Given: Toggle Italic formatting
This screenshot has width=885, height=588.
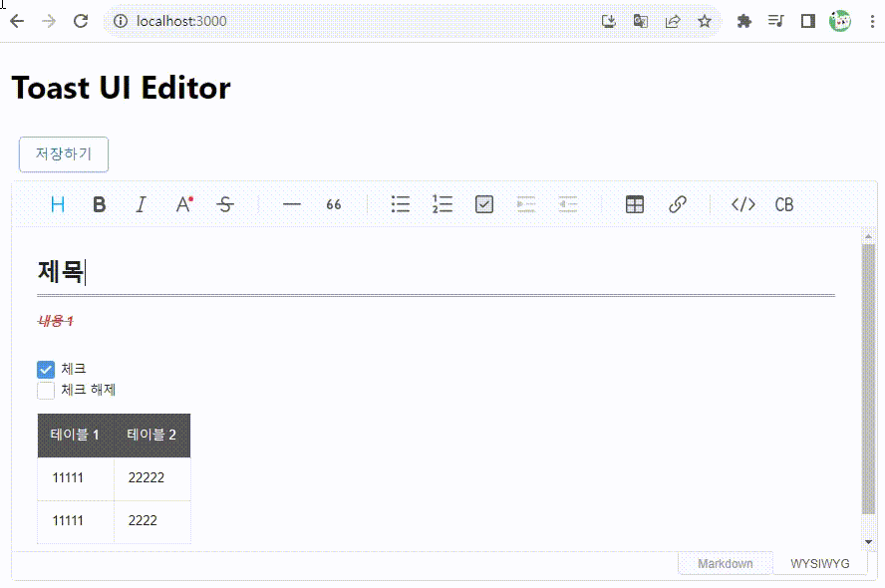Looking at the screenshot, I should click(142, 204).
